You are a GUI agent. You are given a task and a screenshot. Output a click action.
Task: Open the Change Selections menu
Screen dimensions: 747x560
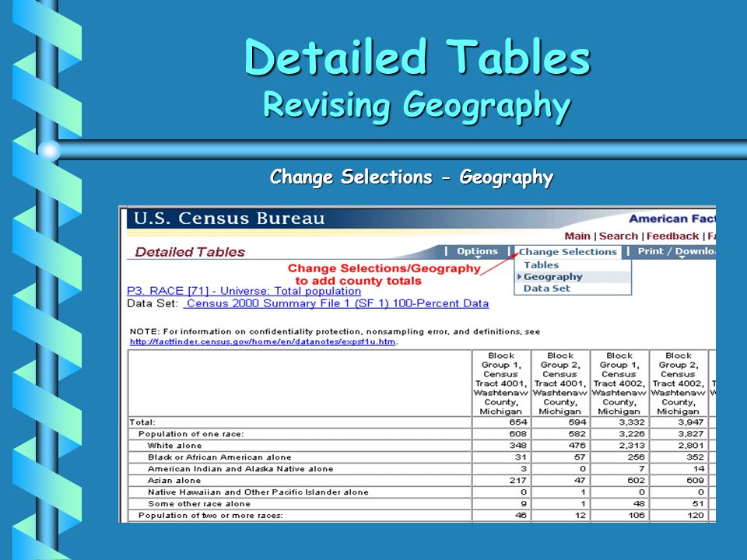567,252
